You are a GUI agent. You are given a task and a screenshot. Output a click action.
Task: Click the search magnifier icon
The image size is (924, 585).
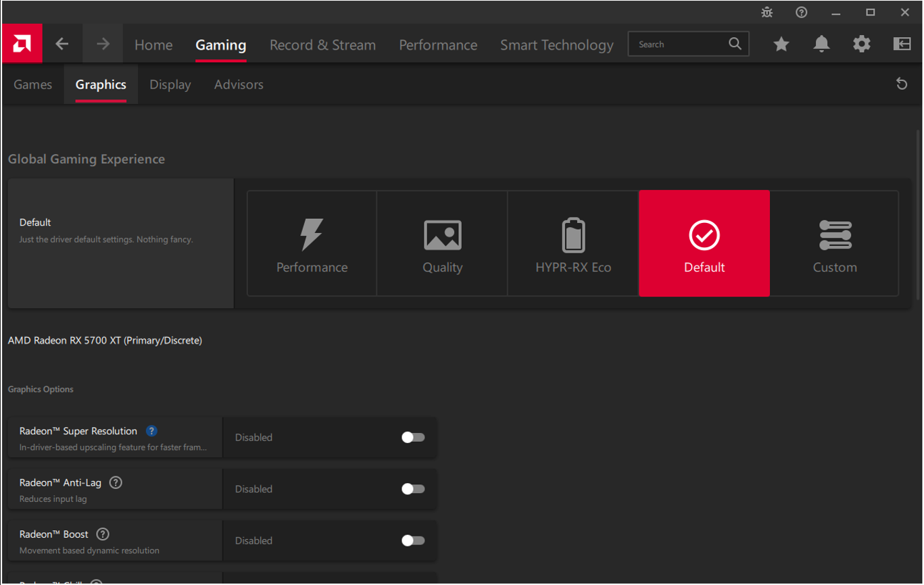pyautogui.click(x=735, y=44)
